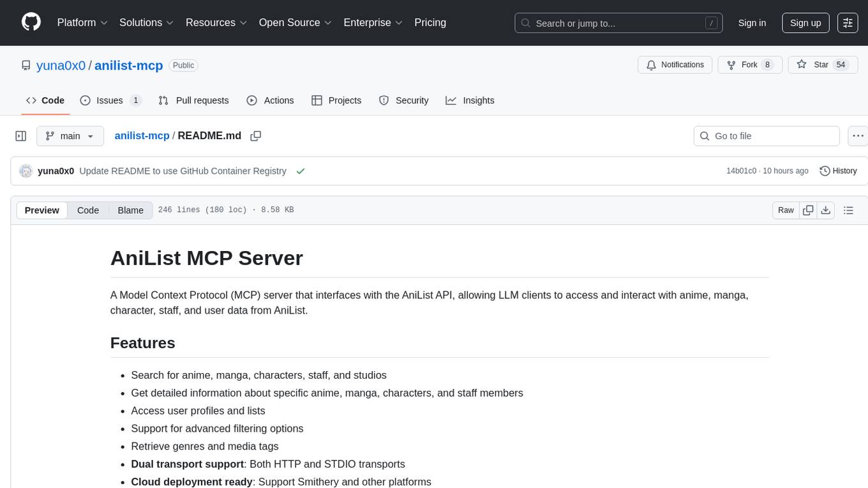Click yuna0x0 avatar in commit row
Image resolution: width=868 pixels, height=488 pixels.
[x=26, y=171]
